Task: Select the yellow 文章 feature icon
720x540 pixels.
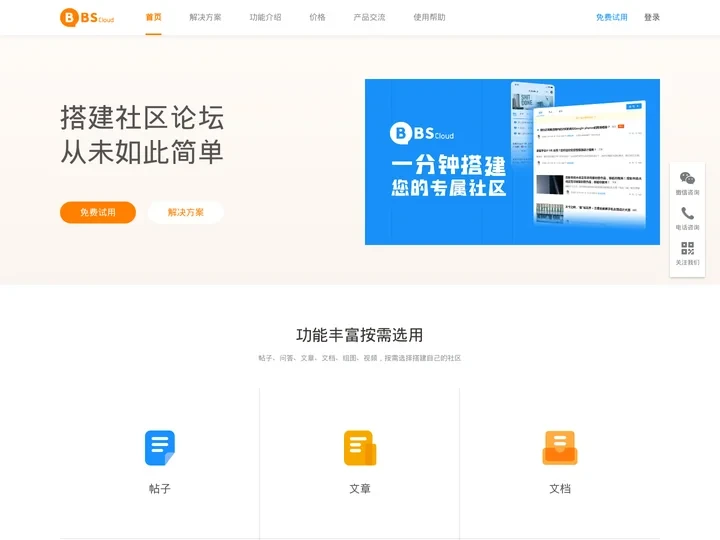Action: [x=360, y=448]
